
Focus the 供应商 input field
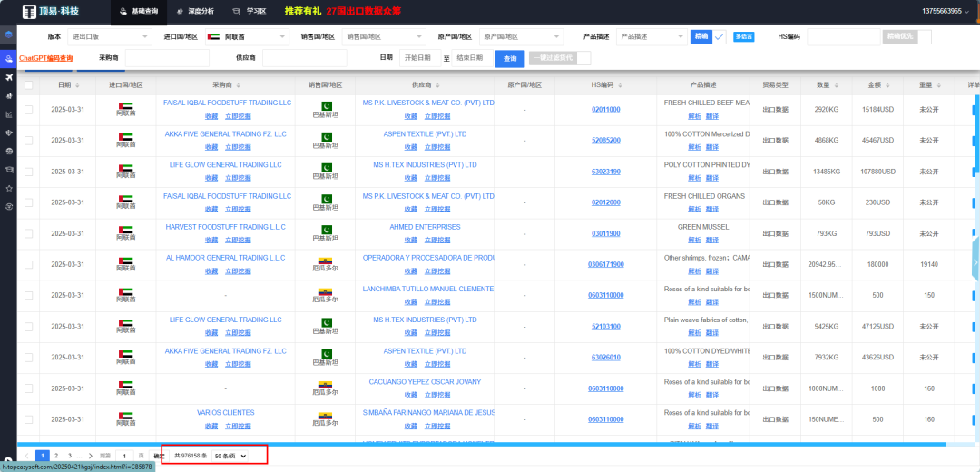coord(304,58)
